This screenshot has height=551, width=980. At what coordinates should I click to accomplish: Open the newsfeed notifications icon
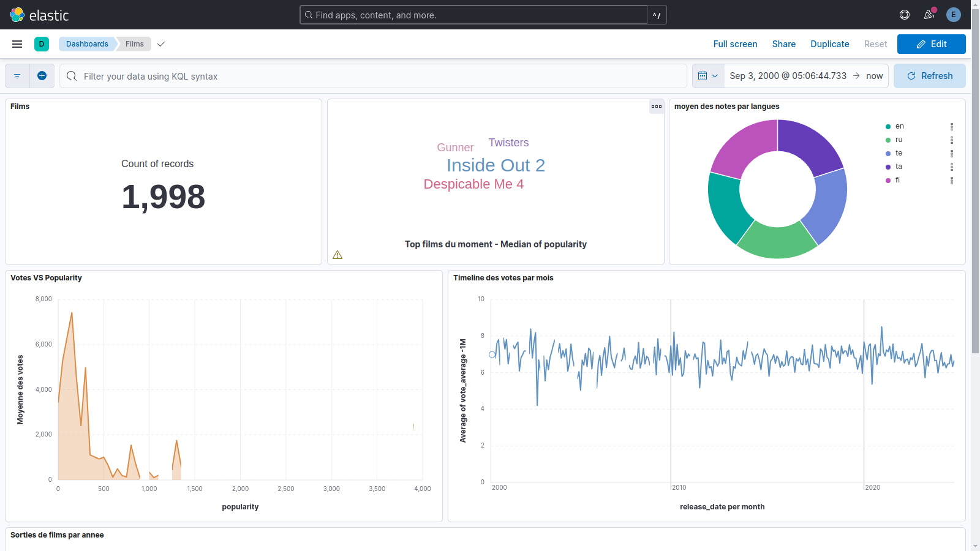[x=929, y=15]
